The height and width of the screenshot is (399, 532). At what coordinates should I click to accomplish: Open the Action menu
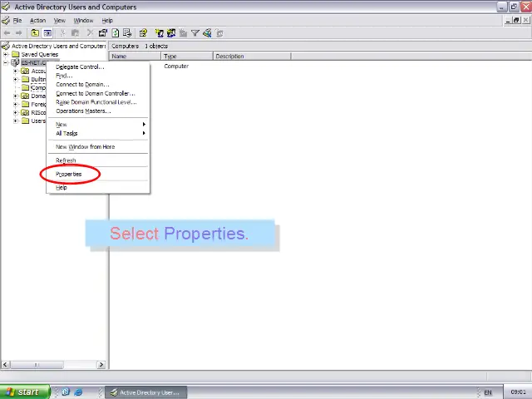click(x=37, y=20)
